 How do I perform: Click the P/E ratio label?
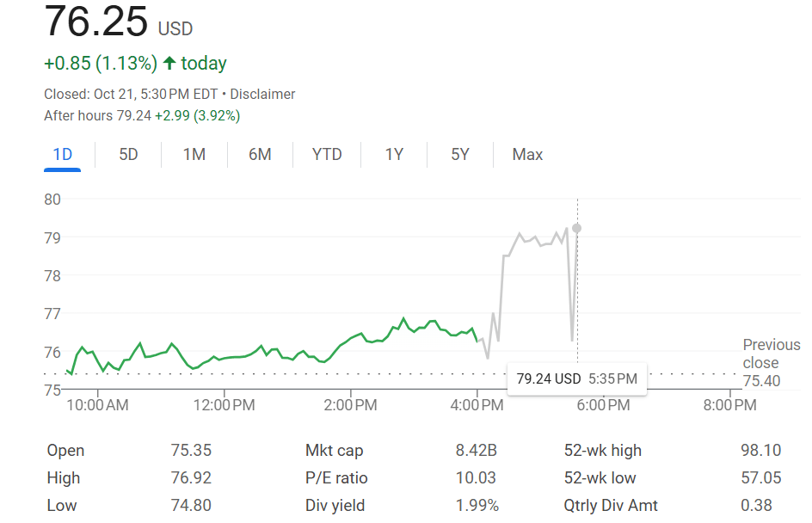pyautogui.click(x=336, y=478)
